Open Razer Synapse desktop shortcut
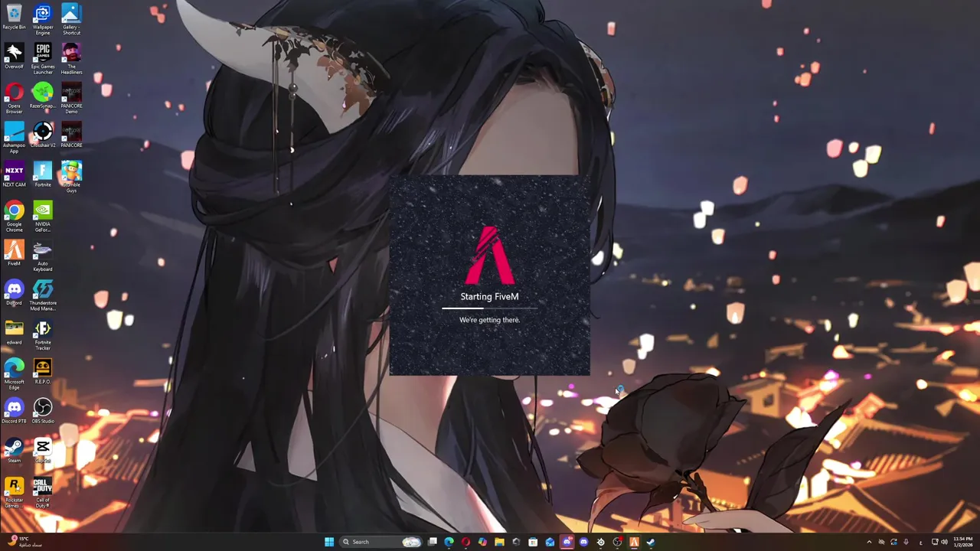This screenshot has width=980, height=551. (x=43, y=96)
